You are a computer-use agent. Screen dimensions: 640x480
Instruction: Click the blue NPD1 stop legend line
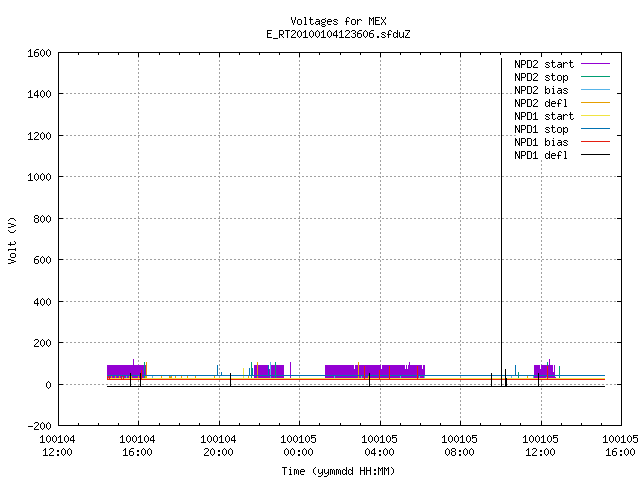[595, 129]
